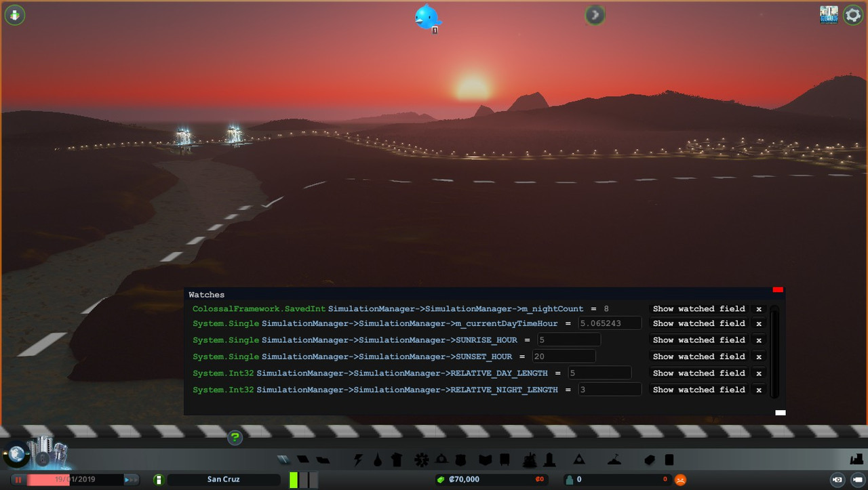Show watched field for m_nightCount

click(698, 308)
